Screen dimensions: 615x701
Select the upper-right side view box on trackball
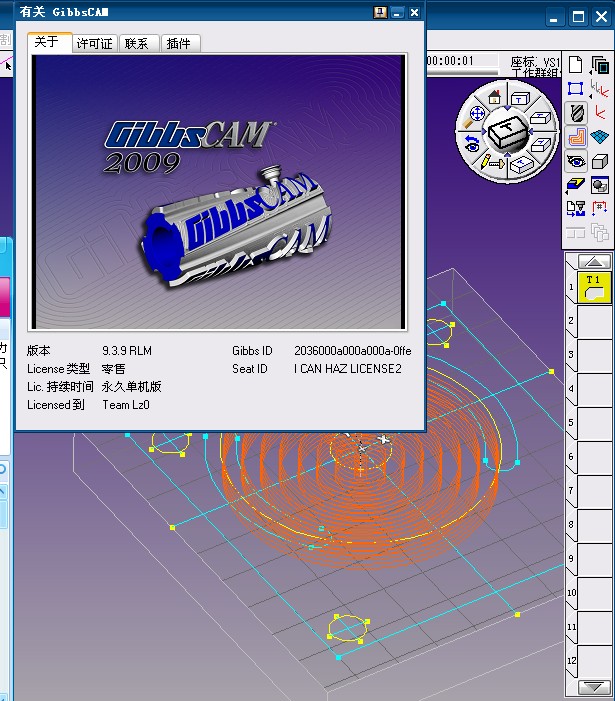pos(540,118)
